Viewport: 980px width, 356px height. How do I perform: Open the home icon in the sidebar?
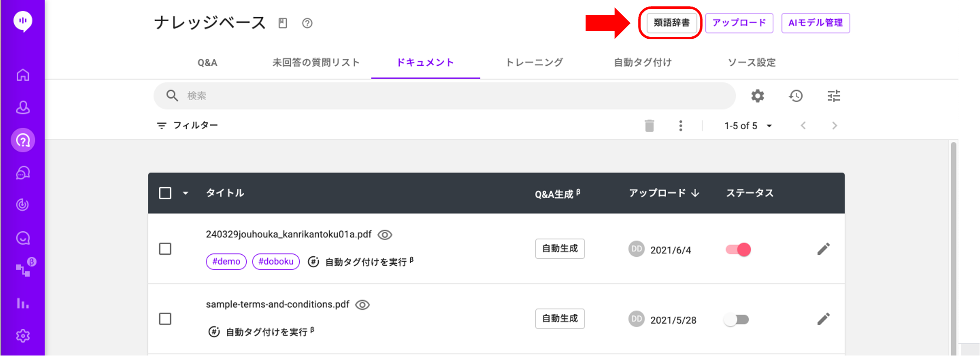23,75
